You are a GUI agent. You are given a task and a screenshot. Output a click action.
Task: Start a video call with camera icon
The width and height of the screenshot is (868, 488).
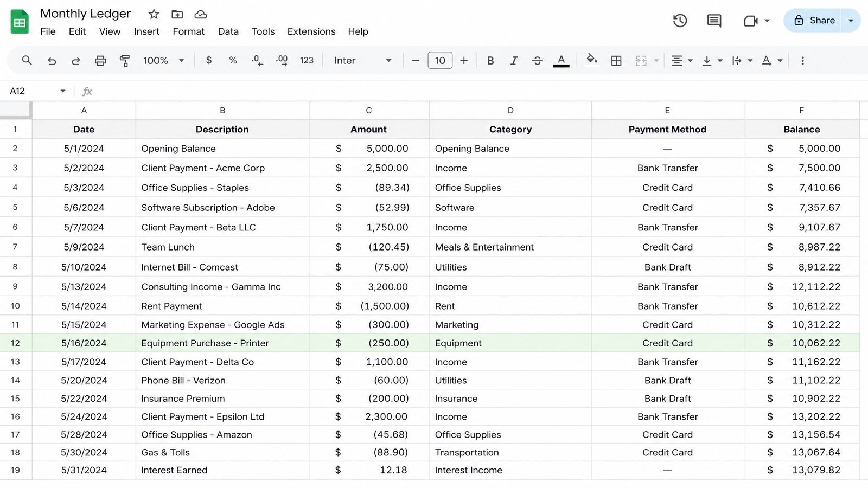(750, 21)
